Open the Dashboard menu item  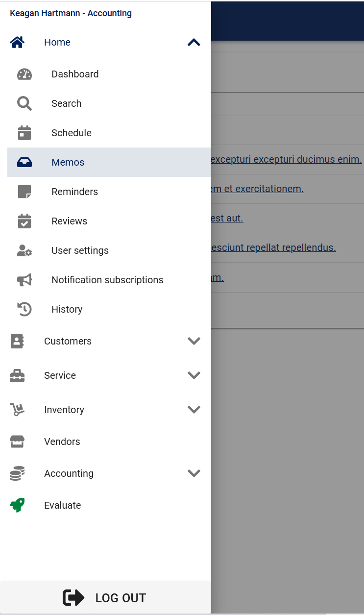[109, 74]
